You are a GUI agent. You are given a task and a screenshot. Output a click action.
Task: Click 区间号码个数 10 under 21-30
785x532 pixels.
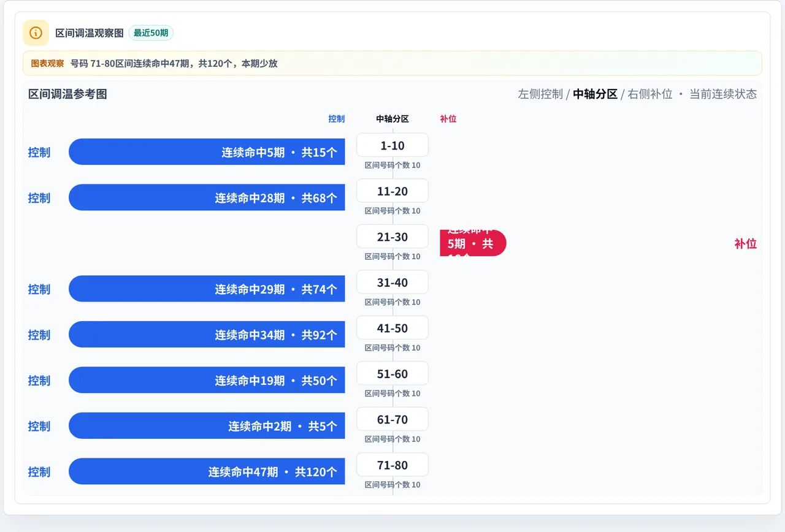[392, 257]
